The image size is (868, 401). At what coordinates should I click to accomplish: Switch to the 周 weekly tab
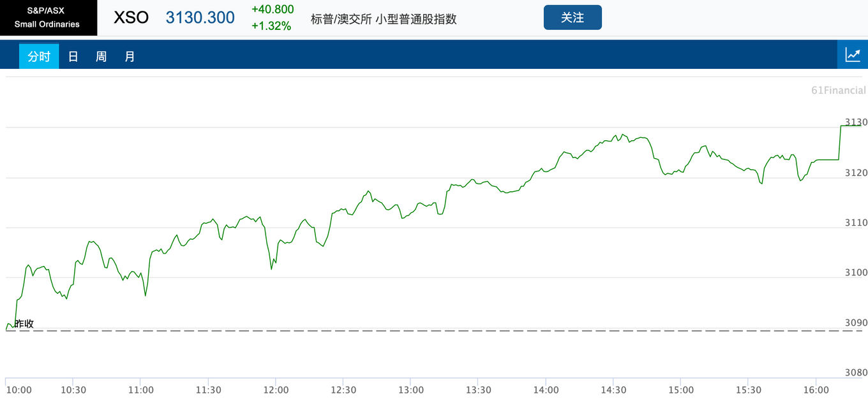[101, 56]
